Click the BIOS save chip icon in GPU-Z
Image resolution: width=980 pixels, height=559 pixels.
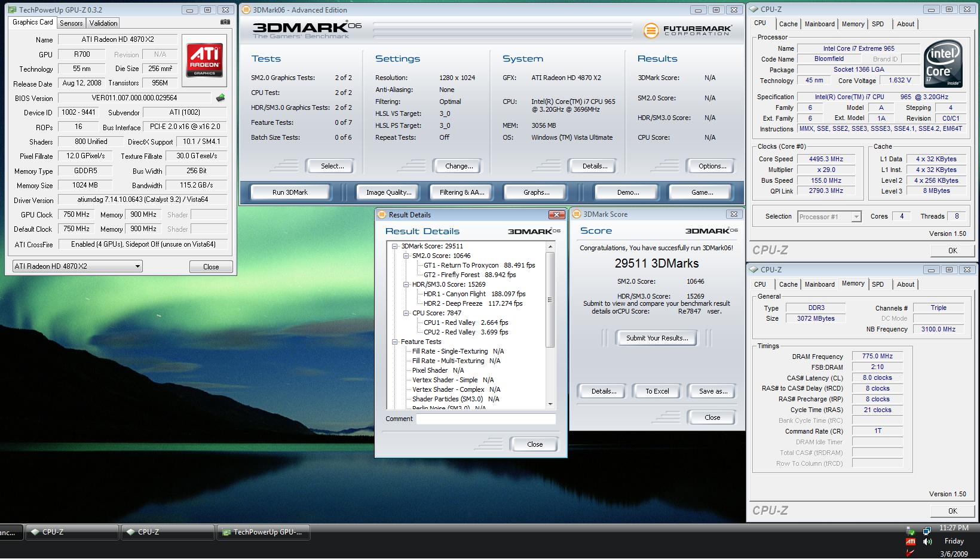[220, 98]
